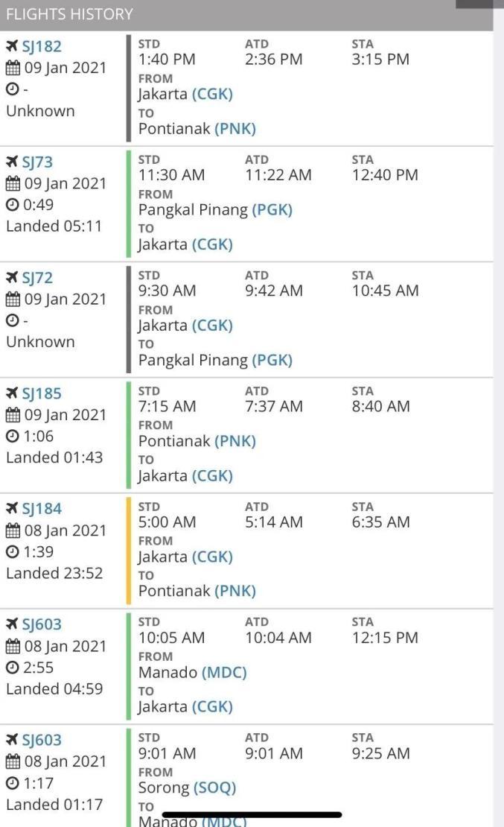This screenshot has height=827, width=504.
Task: Click the FLIGHTS HISTORY header bar
Action: click(246, 15)
